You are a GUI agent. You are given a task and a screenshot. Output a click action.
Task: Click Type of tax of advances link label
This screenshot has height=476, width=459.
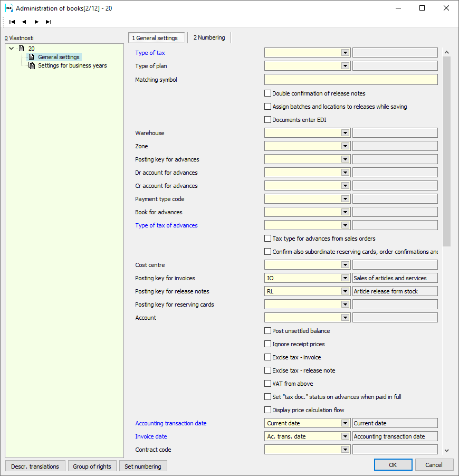tap(166, 225)
